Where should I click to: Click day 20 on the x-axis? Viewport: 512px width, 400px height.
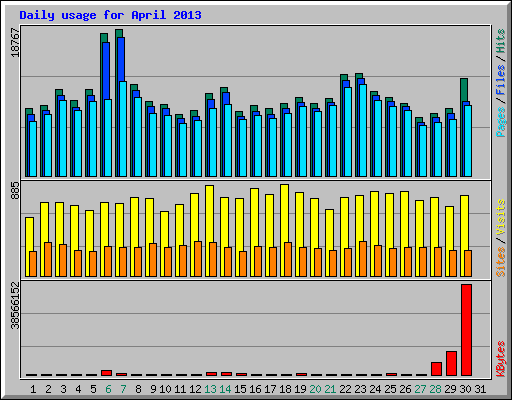pyautogui.click(x=315, y=389)
